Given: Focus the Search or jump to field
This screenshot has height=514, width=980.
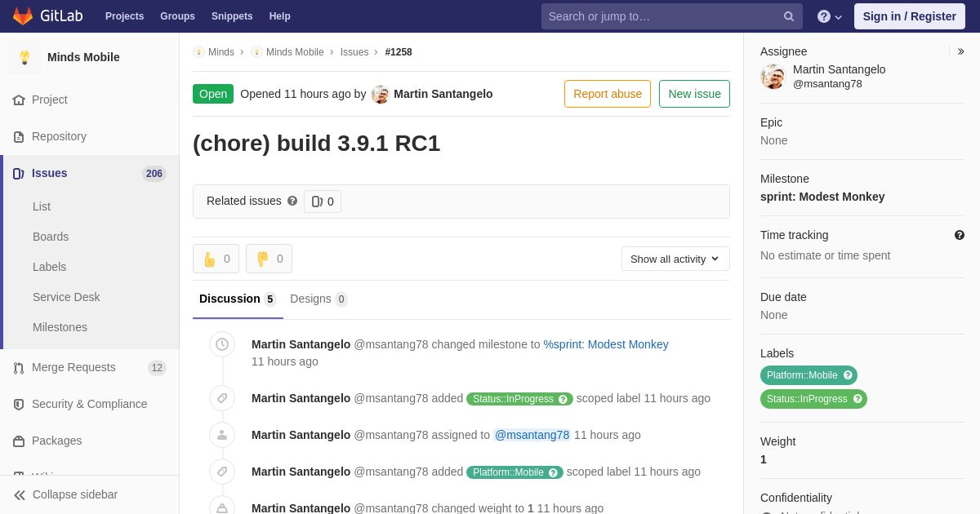Looking at the screenshot, I should [672, 16].
